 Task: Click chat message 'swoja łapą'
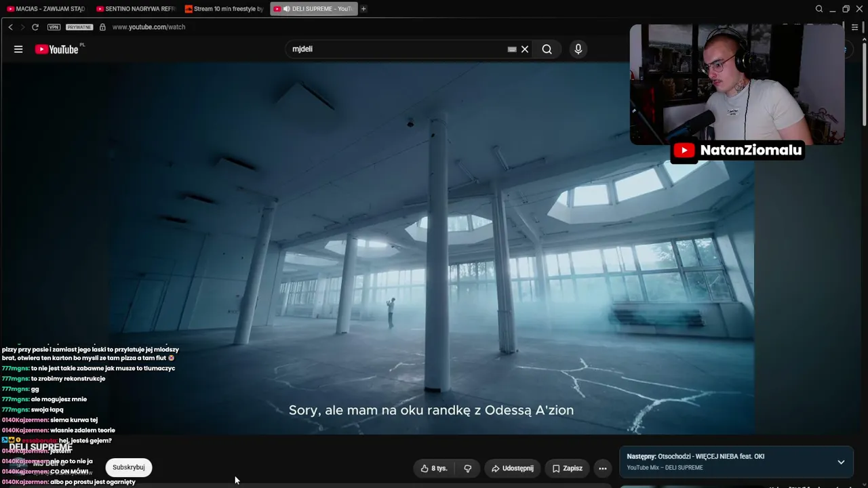pos(47,410)
